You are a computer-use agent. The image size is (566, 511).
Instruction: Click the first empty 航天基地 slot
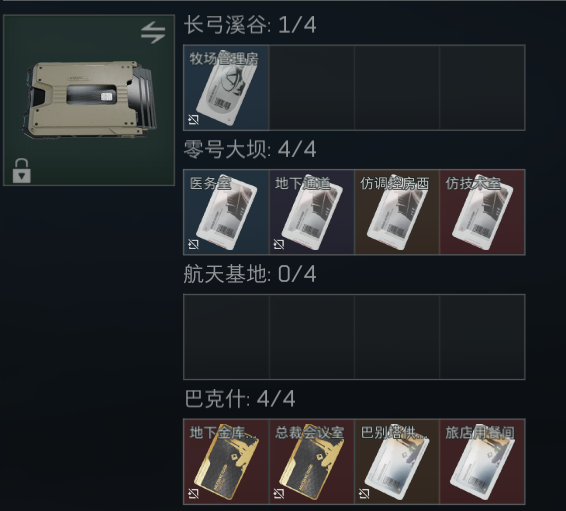point(226,337)
